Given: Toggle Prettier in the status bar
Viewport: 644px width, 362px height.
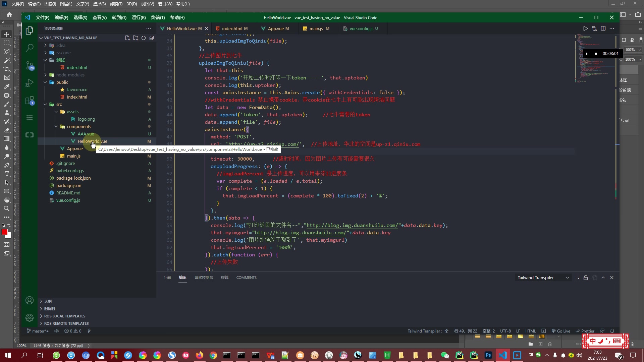Looking at the screenshot, I should 585,331.
